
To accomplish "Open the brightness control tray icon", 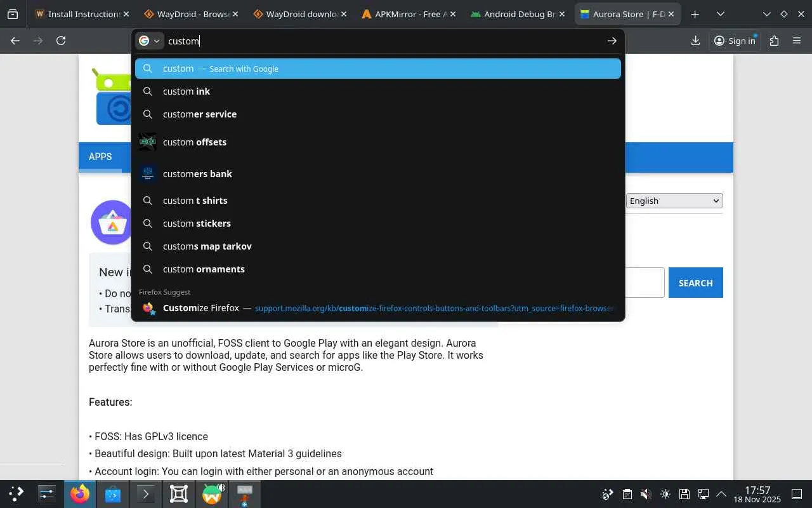I will 665,494.
